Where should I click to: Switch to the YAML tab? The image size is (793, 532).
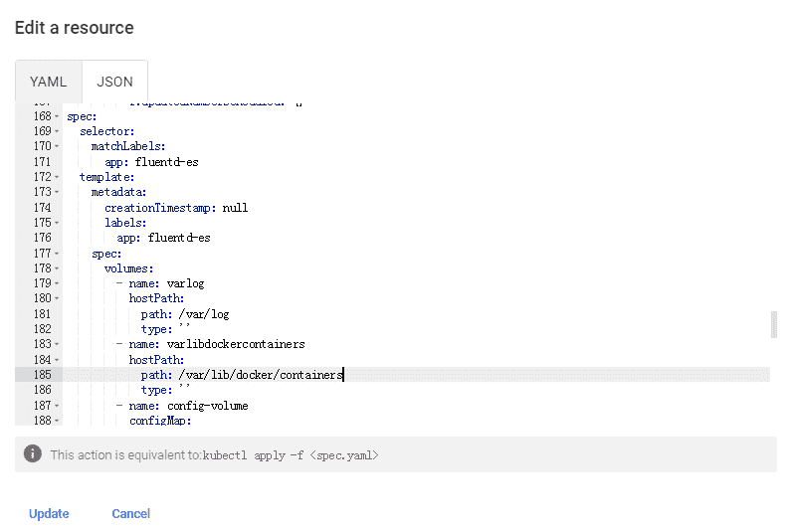click(48, 82)
